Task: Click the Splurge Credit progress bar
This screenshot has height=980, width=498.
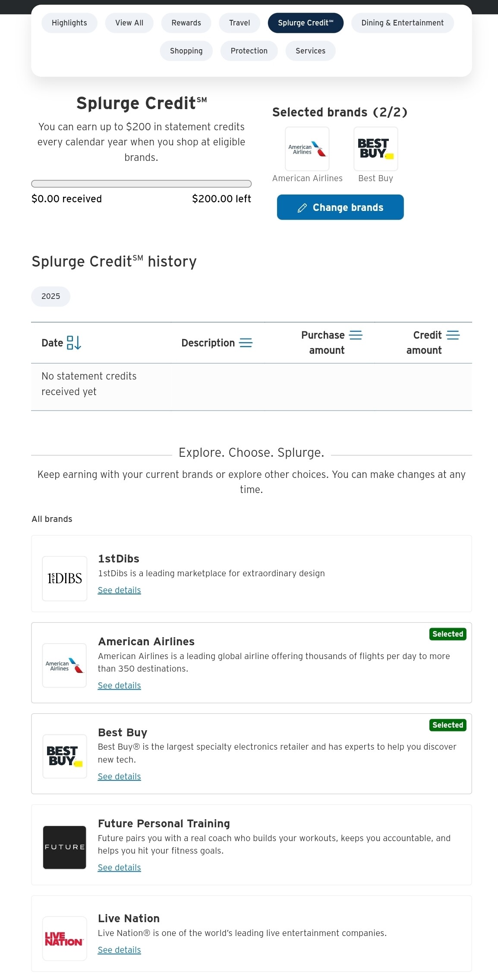Action: (141, 184)
